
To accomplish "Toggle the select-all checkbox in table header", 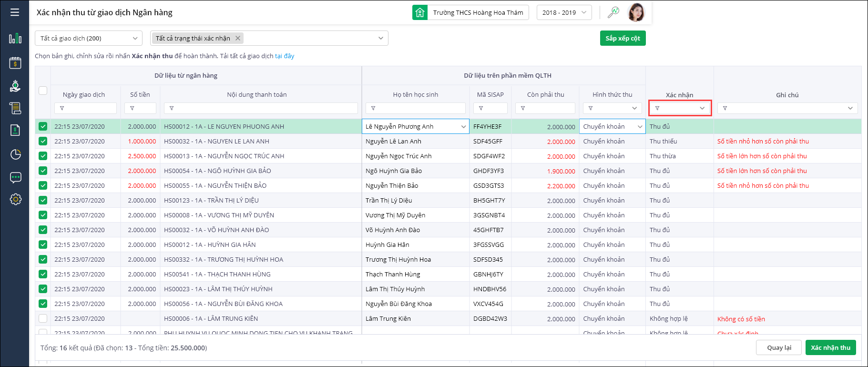I will (x=43, y=91).
